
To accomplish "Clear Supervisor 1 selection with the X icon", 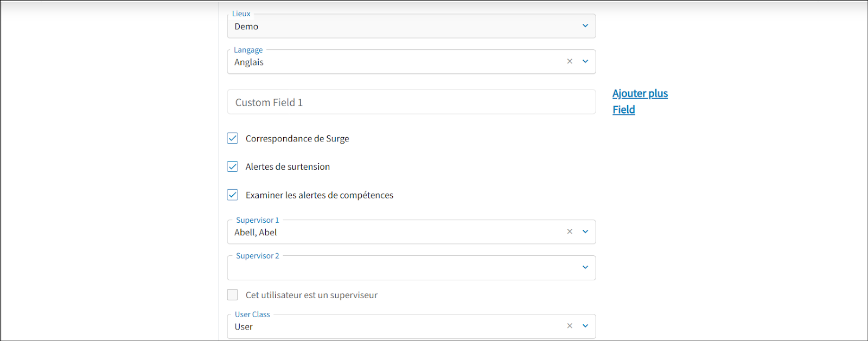I will click(x=570, y=231).
